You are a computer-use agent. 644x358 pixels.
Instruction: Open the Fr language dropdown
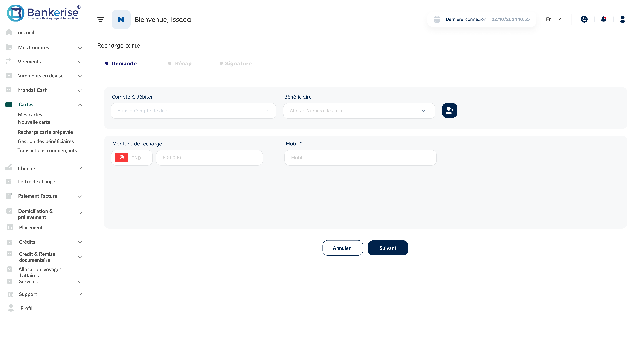coord(554,19)
